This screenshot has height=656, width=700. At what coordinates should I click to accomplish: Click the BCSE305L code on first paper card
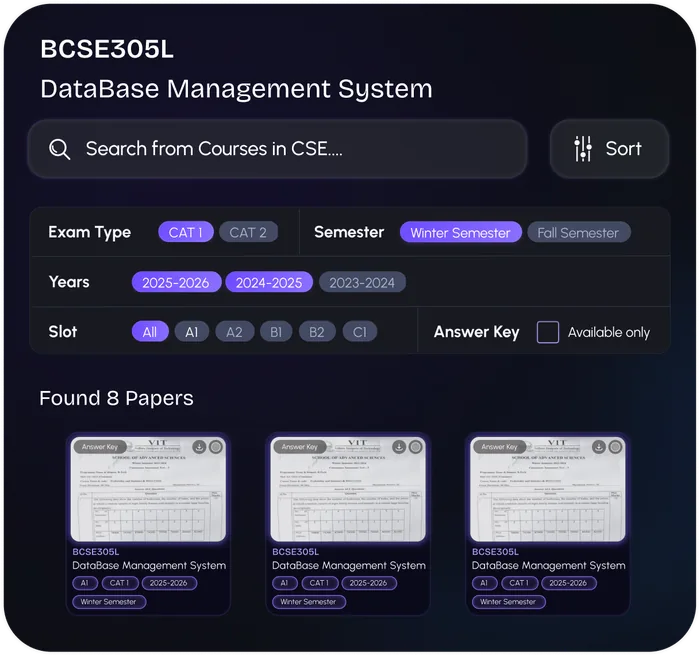pyautogui.click(x=96, y=552)
